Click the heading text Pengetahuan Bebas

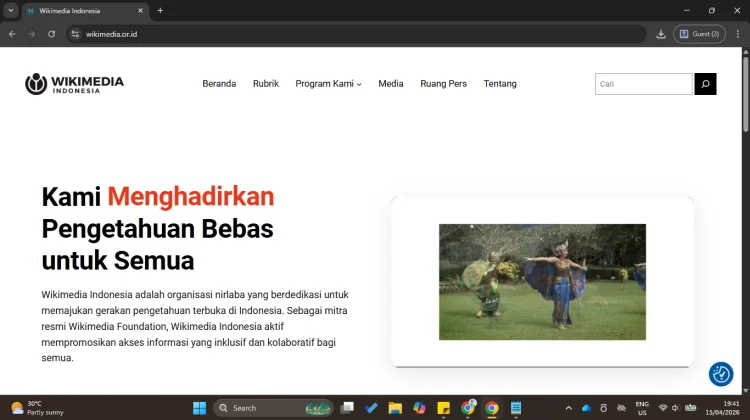tap(157, 229)
